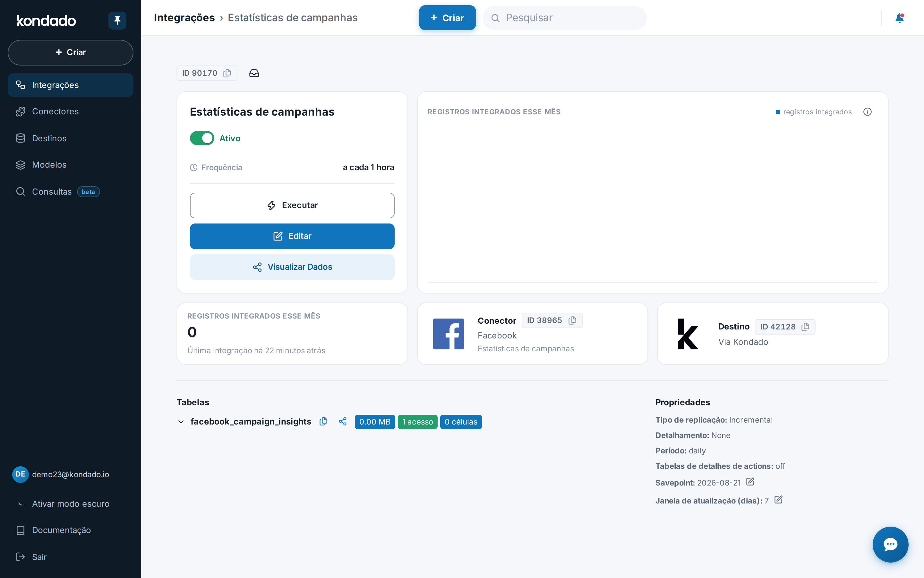Click the Destino heading label
Viewport: 924px width, 578px height.
click(733, 327)
